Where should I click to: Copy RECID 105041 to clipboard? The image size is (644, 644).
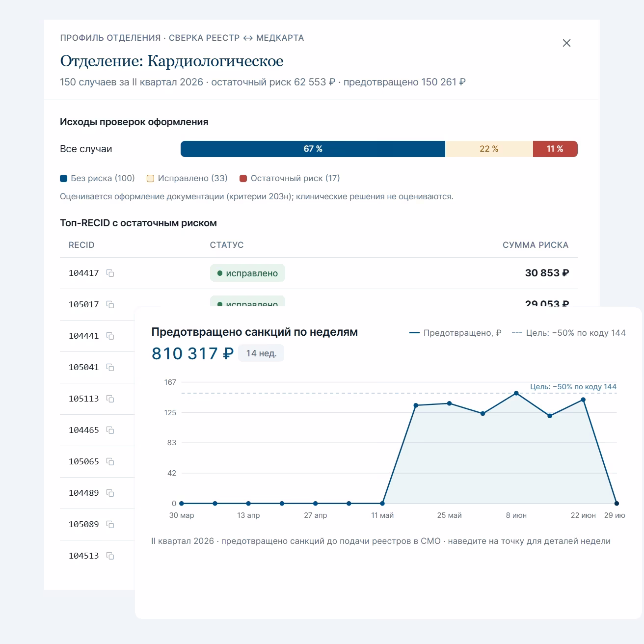[x=110, y=368]
